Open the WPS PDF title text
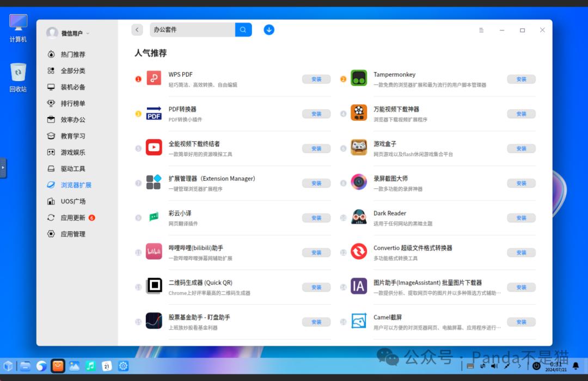 [180, 75]
